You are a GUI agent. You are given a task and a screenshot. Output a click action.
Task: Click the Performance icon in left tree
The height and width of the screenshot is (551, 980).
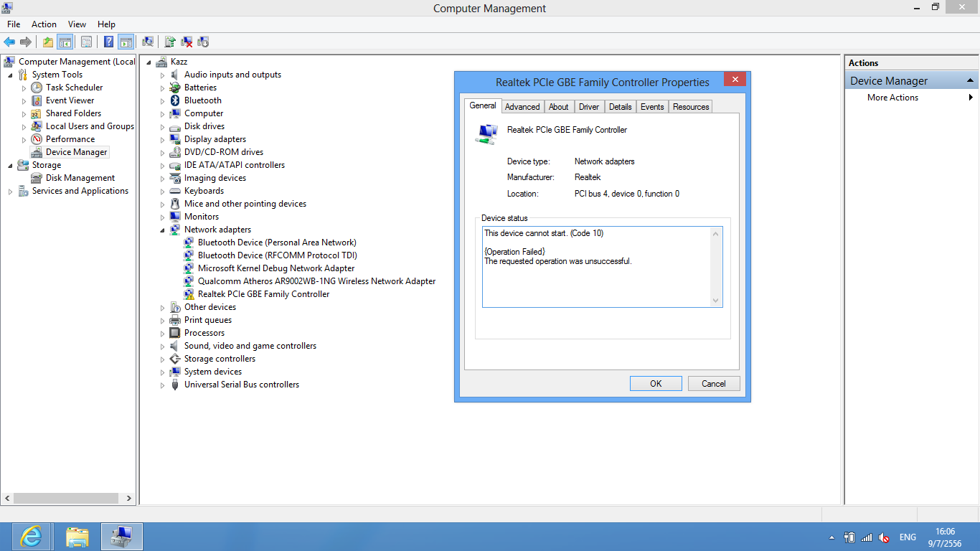[x=37, y=139]
